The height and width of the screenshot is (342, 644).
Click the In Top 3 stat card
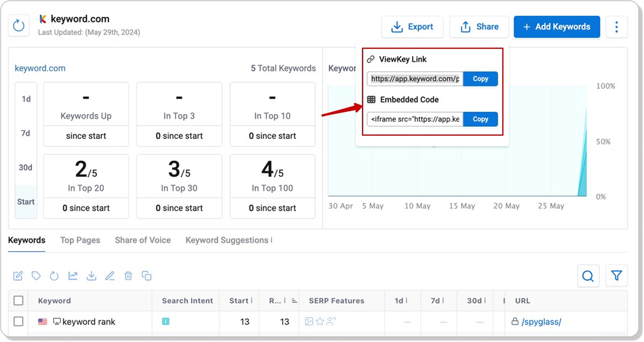point(179,114)
